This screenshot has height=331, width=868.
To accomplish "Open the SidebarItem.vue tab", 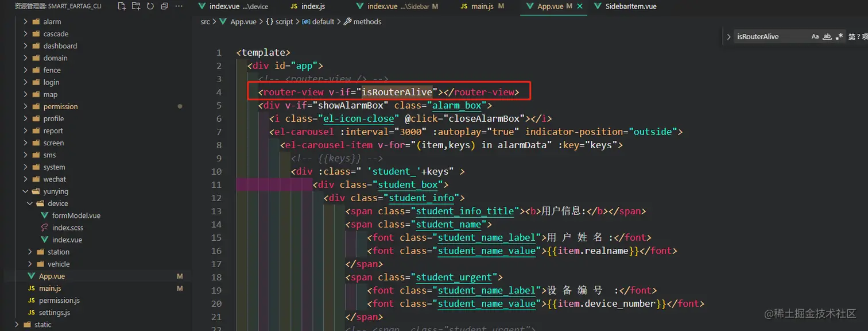I will coord(625,6).
